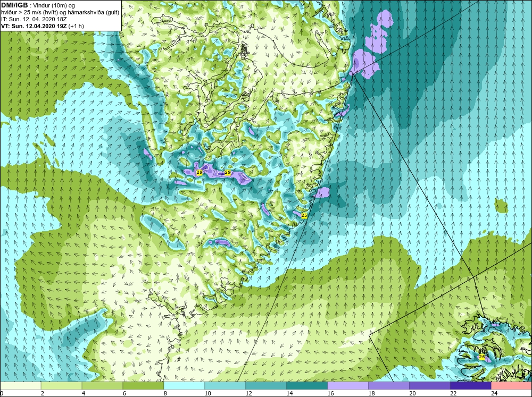
Task: Click the '(+1 h)' forecast offset text
Action: (76, 26)
